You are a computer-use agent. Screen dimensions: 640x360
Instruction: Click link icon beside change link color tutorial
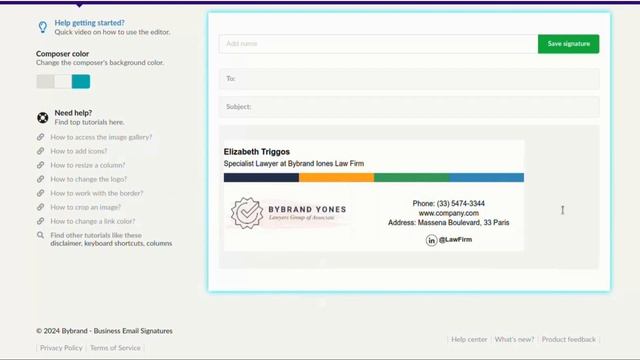tap(40, 221)
